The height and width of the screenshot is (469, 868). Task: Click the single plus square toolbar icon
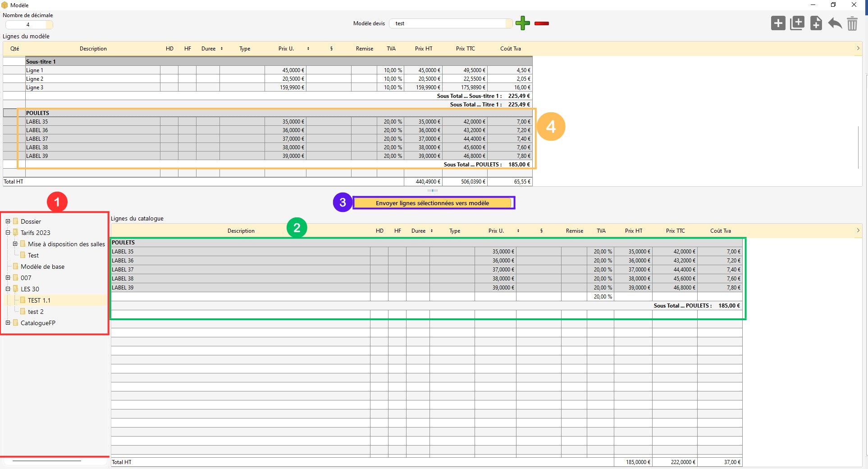pos(778,23)
